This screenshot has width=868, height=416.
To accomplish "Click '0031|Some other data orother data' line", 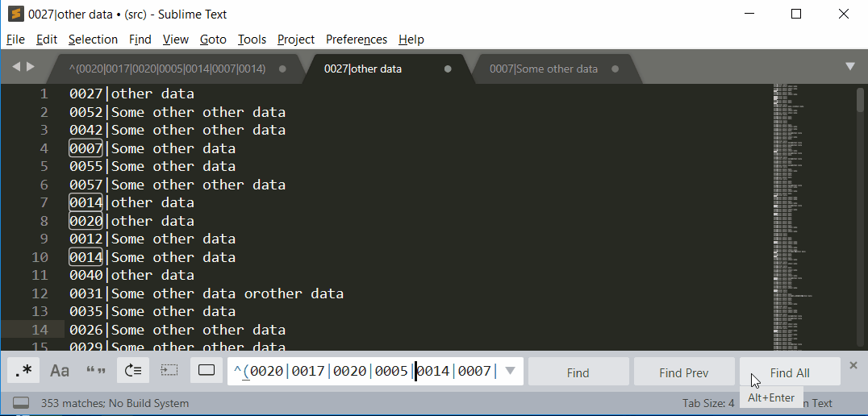I will coord(207,293).
